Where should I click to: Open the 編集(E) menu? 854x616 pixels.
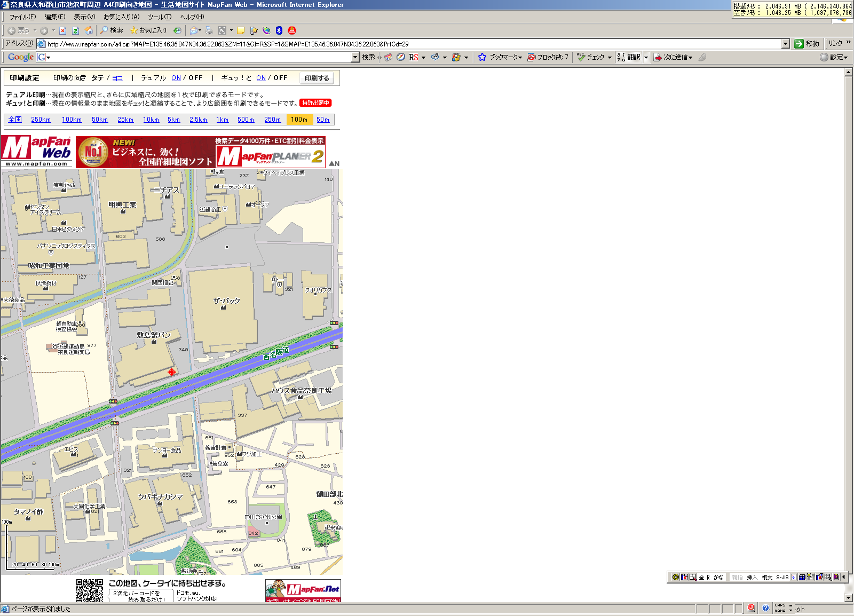tap(54, 17)
